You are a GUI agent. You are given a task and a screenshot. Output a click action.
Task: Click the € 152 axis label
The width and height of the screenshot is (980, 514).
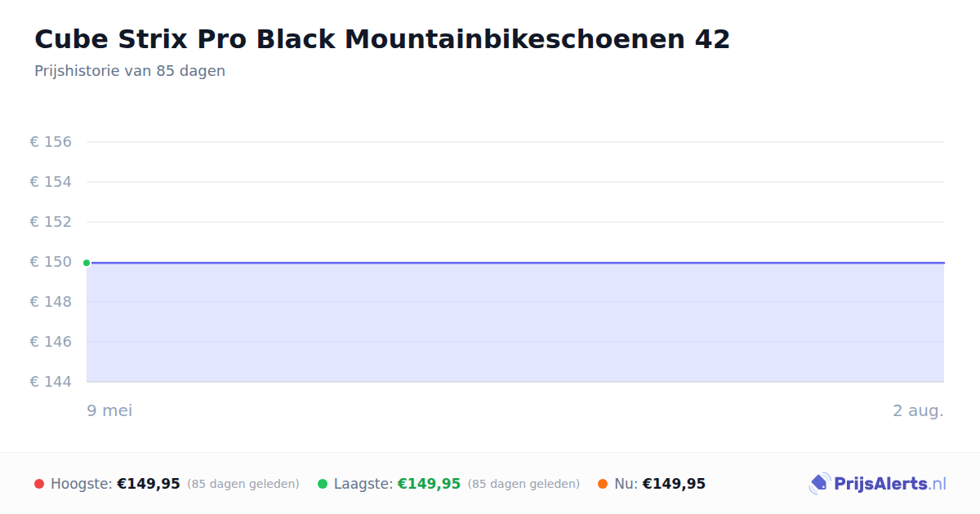(x=51, y=222)
